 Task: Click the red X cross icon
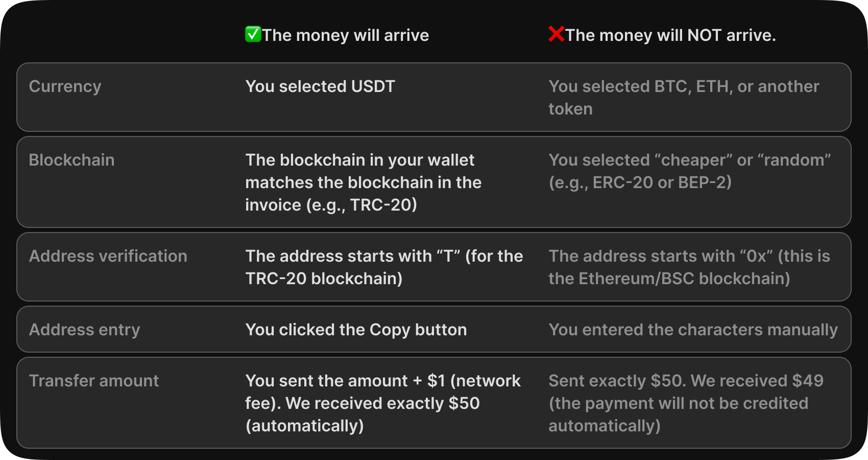point(556,34)
